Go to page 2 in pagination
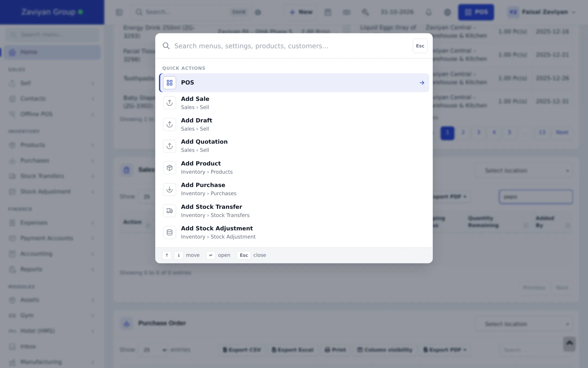Viewport: 588px width, 368px height. [463, 132]
